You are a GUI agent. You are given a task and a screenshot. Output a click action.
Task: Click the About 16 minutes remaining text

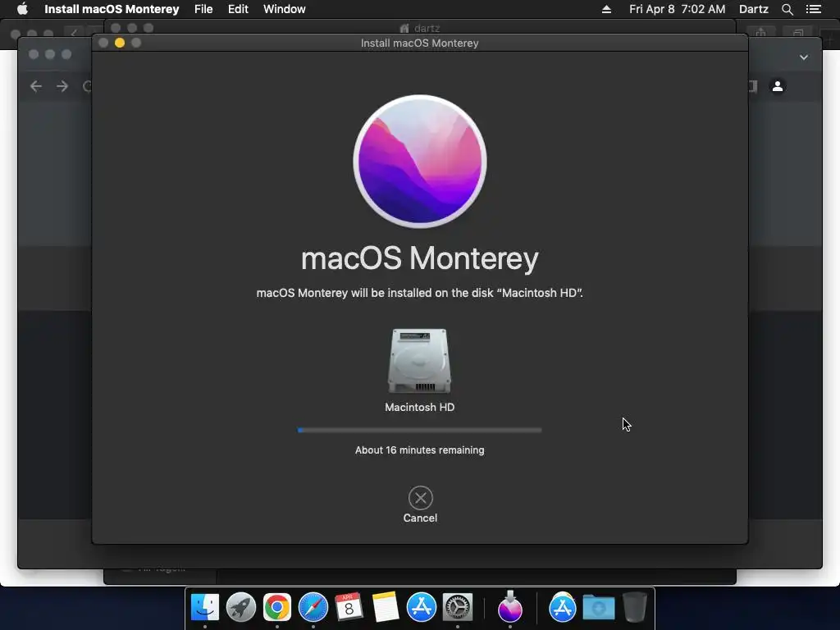click(419, 450)
